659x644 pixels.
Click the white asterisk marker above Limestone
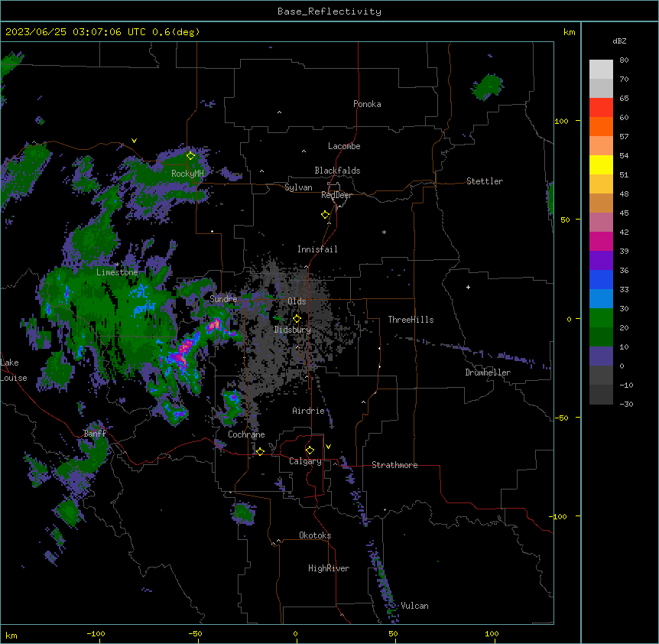117,265
